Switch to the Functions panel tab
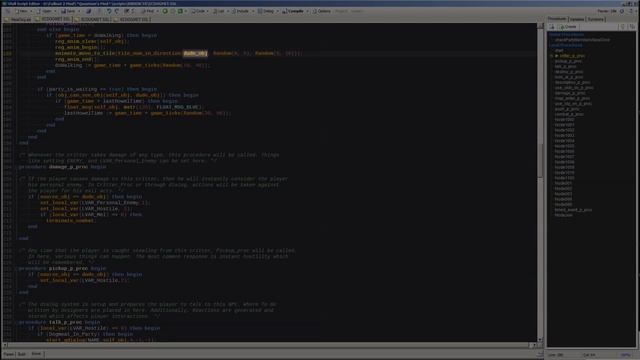The height and width of the screenshot is (360, 640). [596, 19]
